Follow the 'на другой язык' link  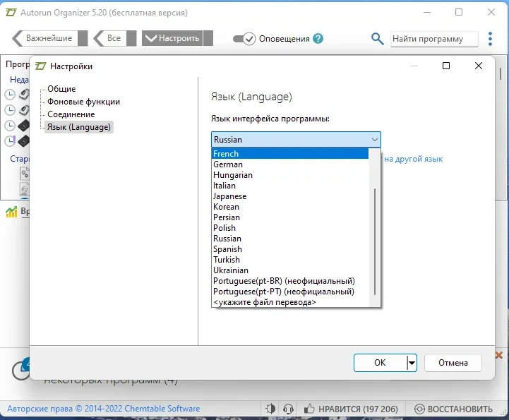[x=413, y=159]
